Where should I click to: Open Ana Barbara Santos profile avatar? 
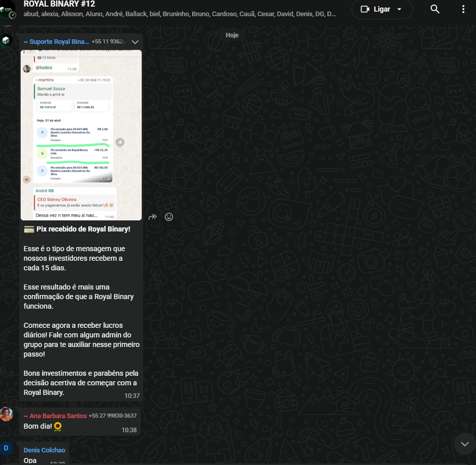click(x=7, y=414)
